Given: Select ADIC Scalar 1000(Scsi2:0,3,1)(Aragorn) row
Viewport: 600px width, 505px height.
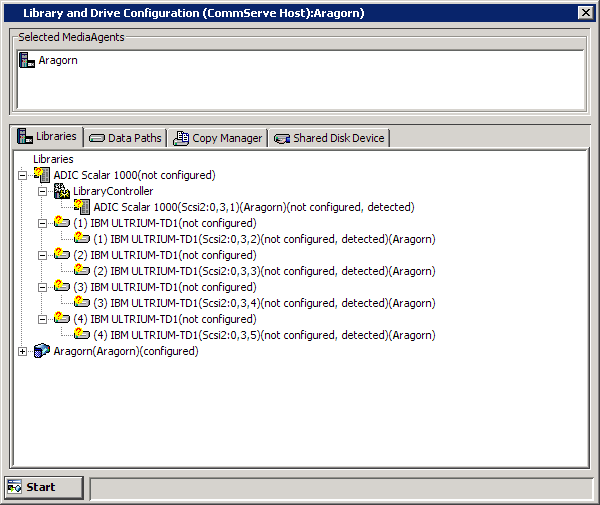Looking at the screenshot, I should point(254,207).
